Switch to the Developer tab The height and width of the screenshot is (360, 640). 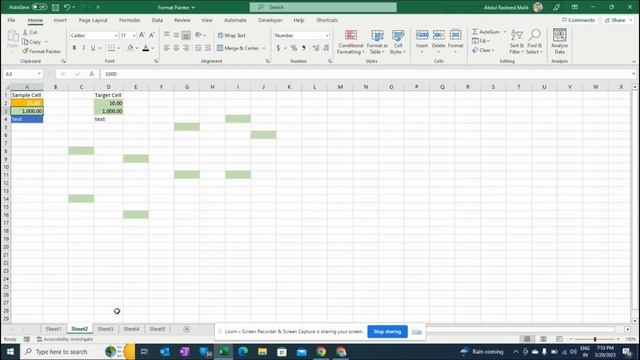tap(270, 20)
